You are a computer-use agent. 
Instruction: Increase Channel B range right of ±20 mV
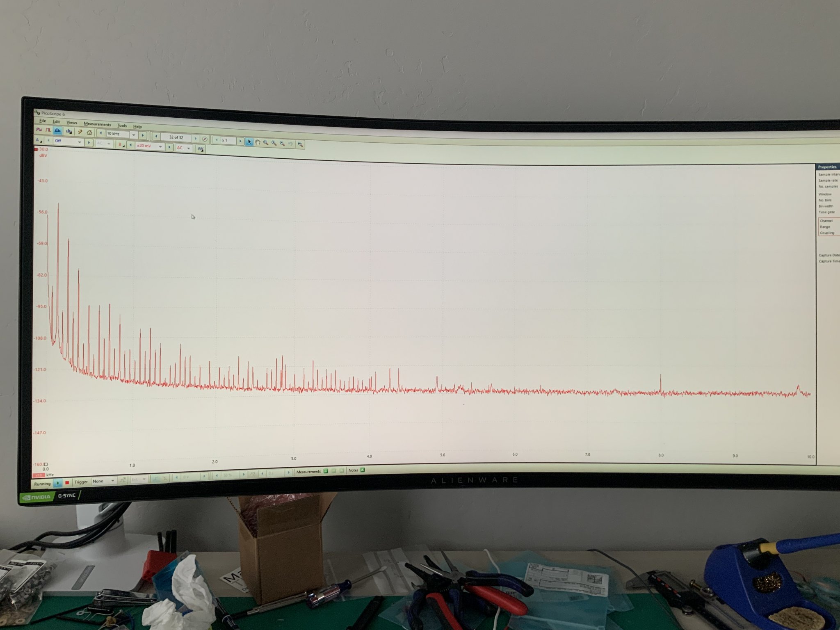coord(169,147)
